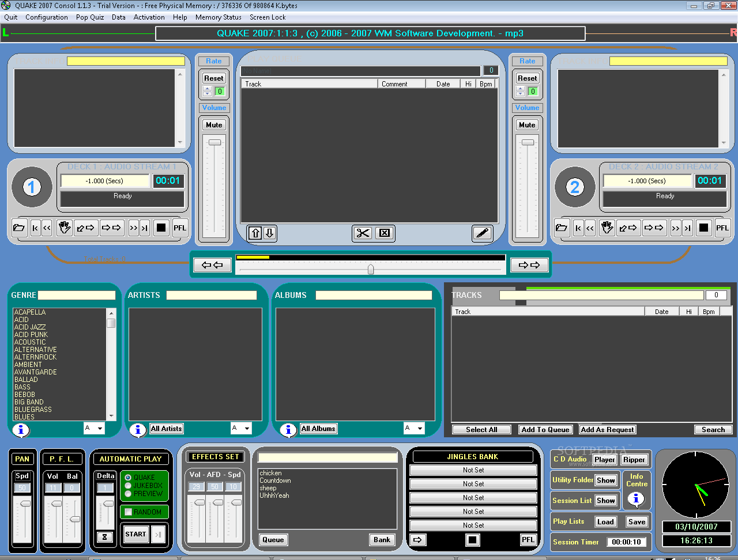Open the Data menu
The image size is (738, 560).
119,17
